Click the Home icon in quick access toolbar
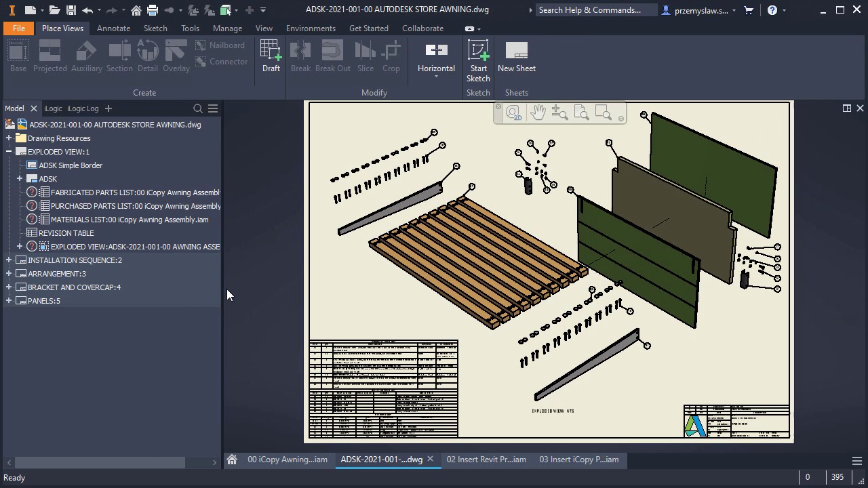 point(136,10)
